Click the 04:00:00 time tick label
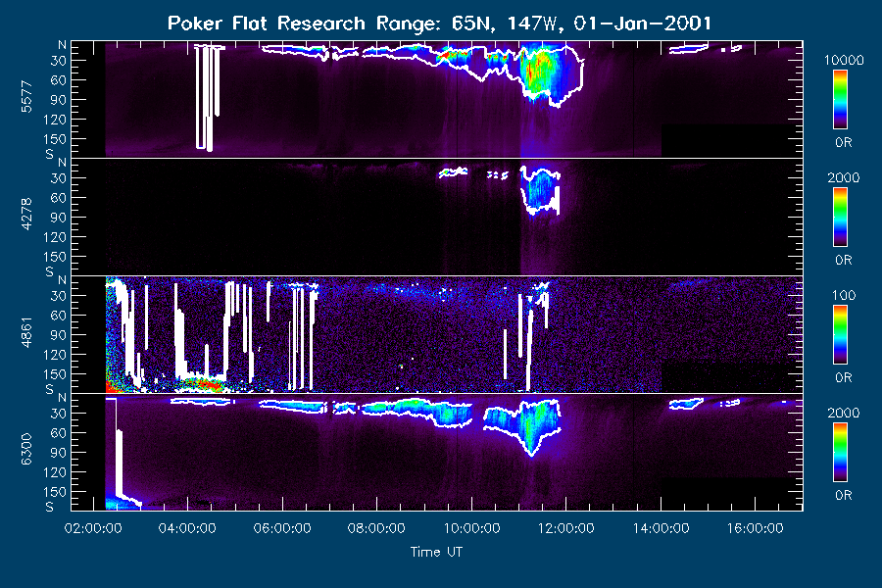This screenshot has height=588, width=882. pos(187,528)
